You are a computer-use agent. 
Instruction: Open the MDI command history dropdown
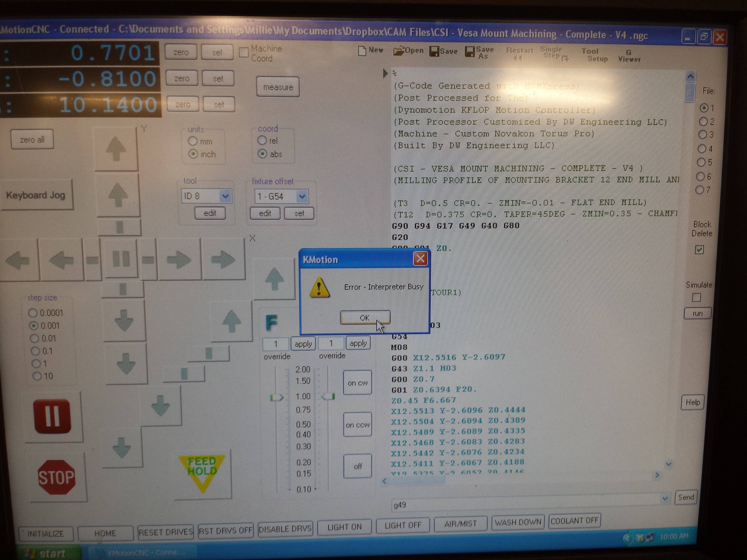[665, 498]
